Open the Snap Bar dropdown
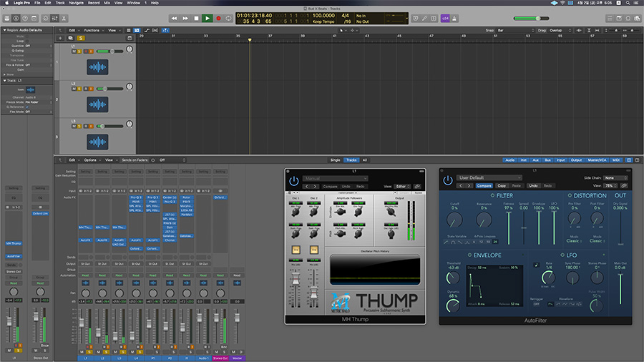Screen dimensions: 644x362 (516, 30)
